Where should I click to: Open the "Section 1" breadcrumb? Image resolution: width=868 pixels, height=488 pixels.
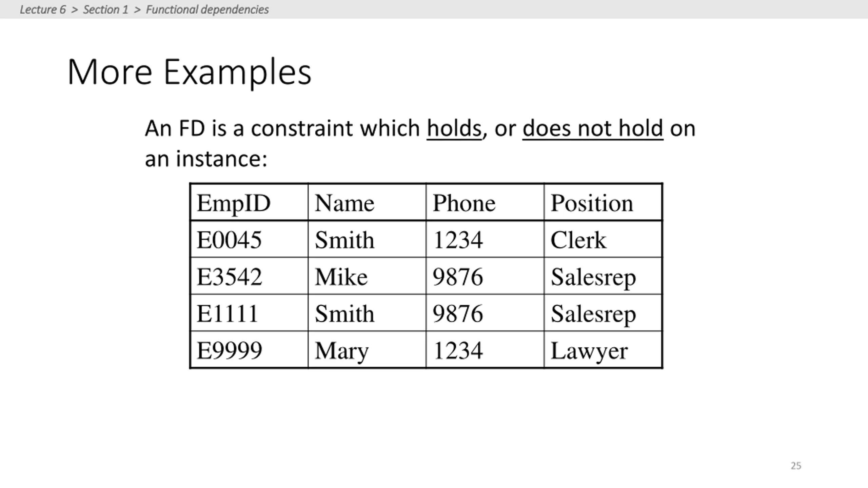click(x=105, y=9)
